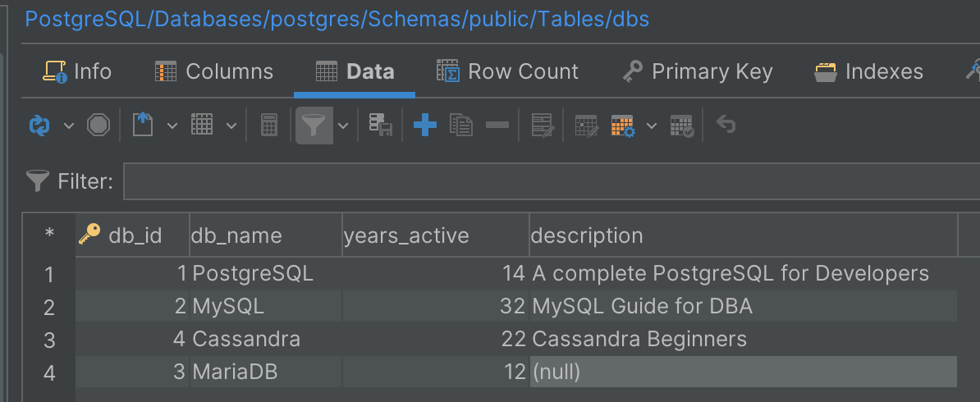The image size is (980, 402).
Task: Click the blue refresh data icon
Action: point(39,126)
